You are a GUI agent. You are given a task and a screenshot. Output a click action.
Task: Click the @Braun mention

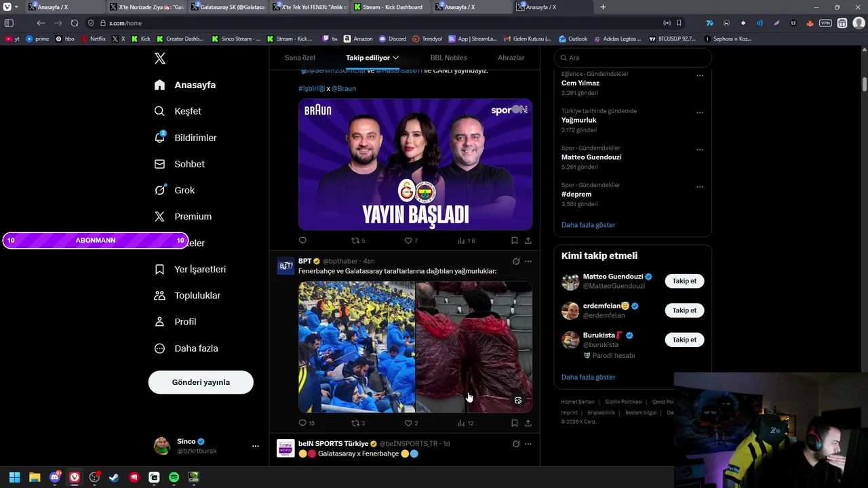[344, 88]
